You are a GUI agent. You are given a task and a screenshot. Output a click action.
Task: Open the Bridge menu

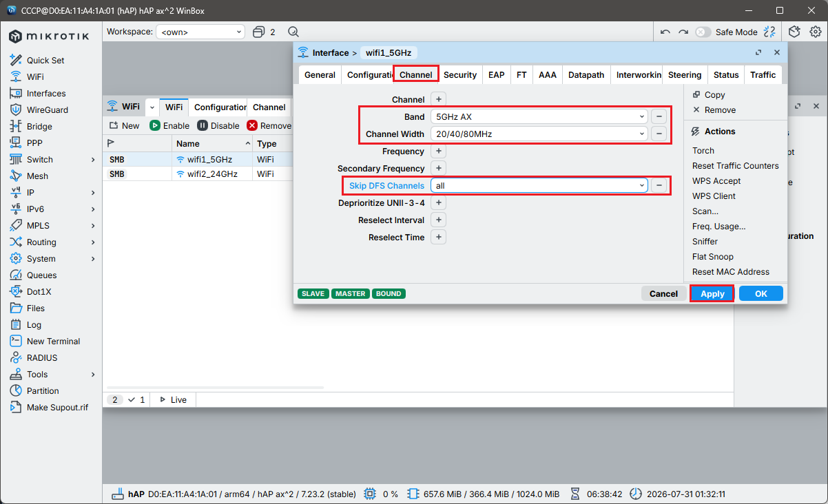[39, 126]
